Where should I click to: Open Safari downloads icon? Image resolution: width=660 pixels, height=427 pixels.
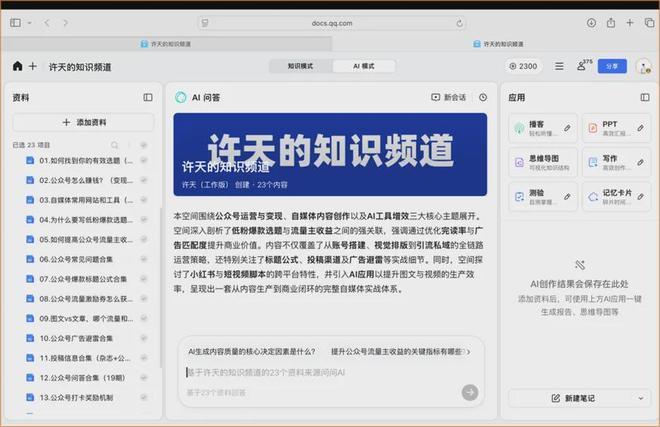591,23
